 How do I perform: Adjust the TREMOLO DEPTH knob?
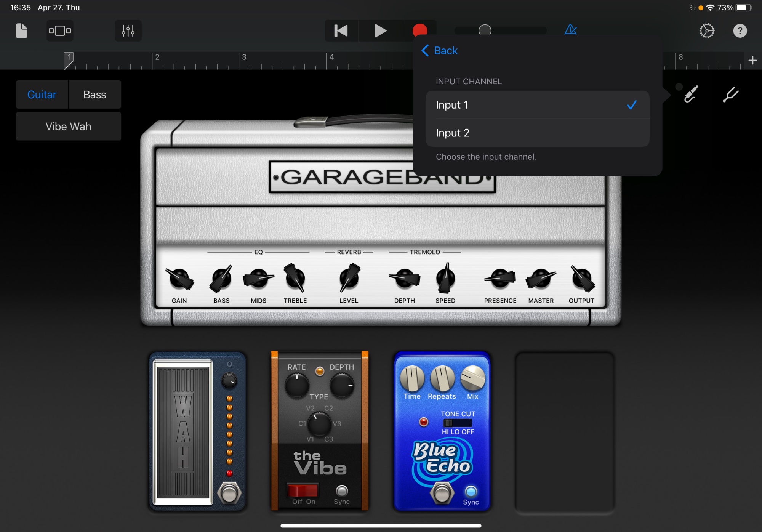click(405, 279)
